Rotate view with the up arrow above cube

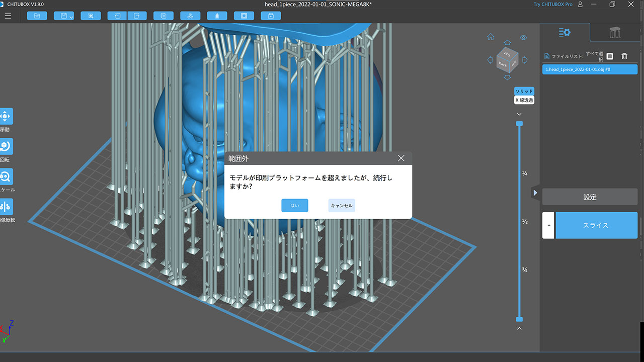click(507, 43)
